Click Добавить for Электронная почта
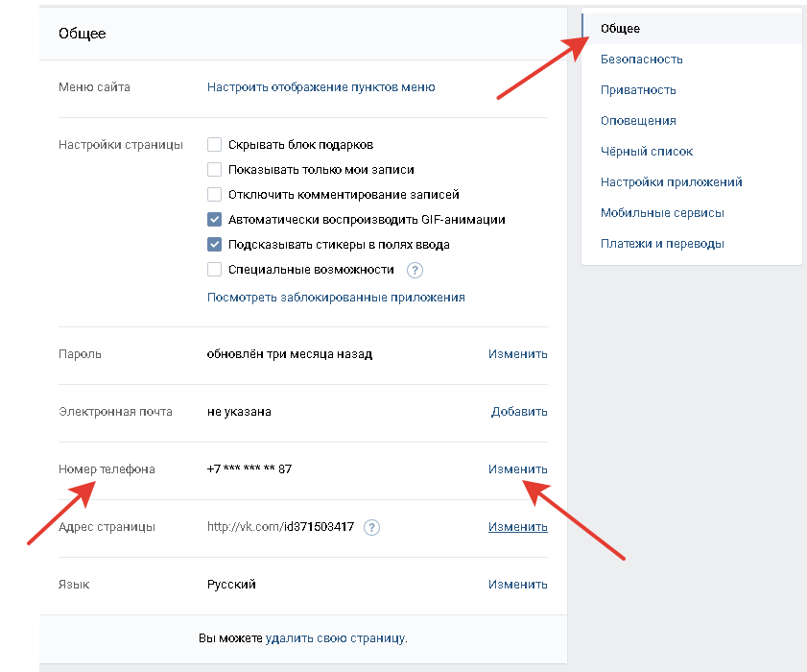The height and width of the screenshot is (672, 807). click(519, 412)
